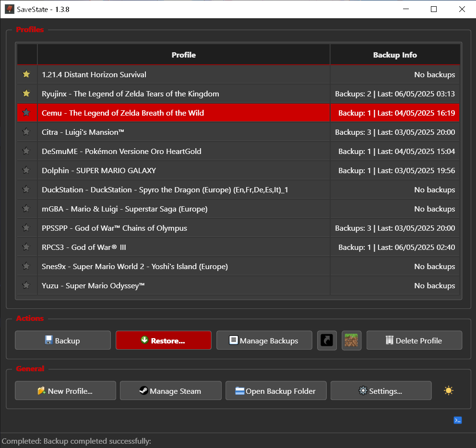Select the PPSSPP God of War profile row
This screenshot has width=476, height=448.
pos(183,228)
